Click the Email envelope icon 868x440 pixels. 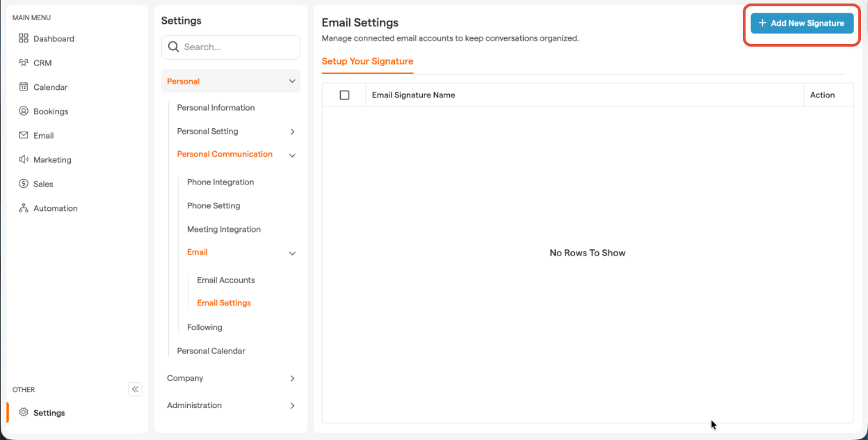pos(24,136)
